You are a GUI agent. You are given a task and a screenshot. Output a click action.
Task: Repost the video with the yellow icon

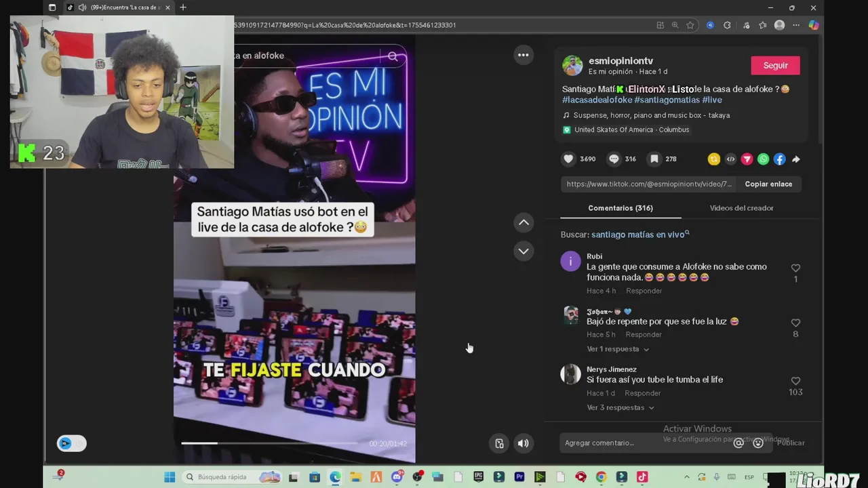[714, 159]
